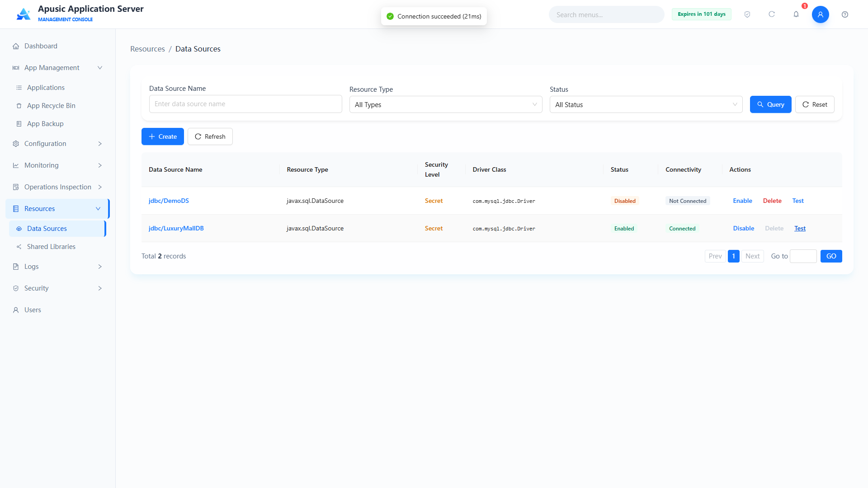
Task: Open jdbc/LuxuryMallDB data source link
Action: tap(176, 228)
